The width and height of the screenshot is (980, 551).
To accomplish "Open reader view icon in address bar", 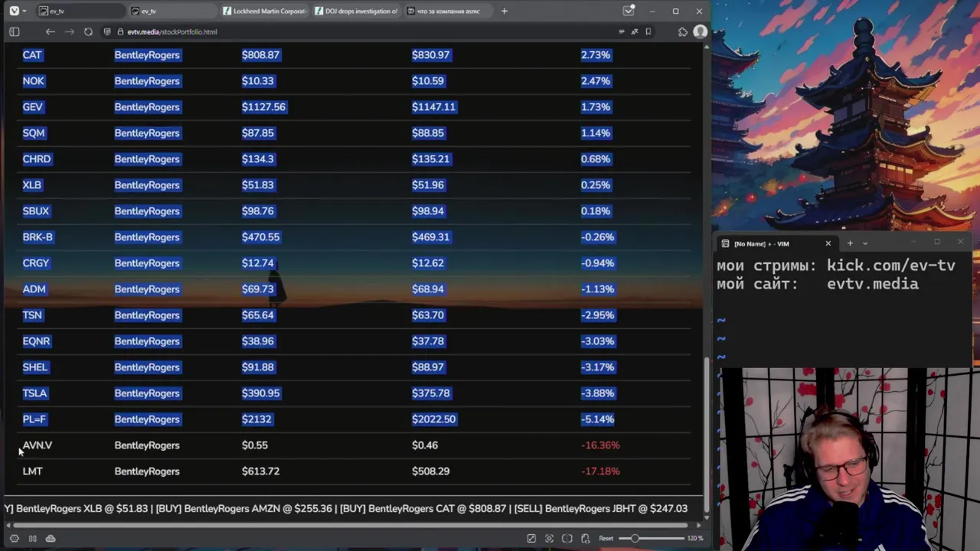I will 621,31.
